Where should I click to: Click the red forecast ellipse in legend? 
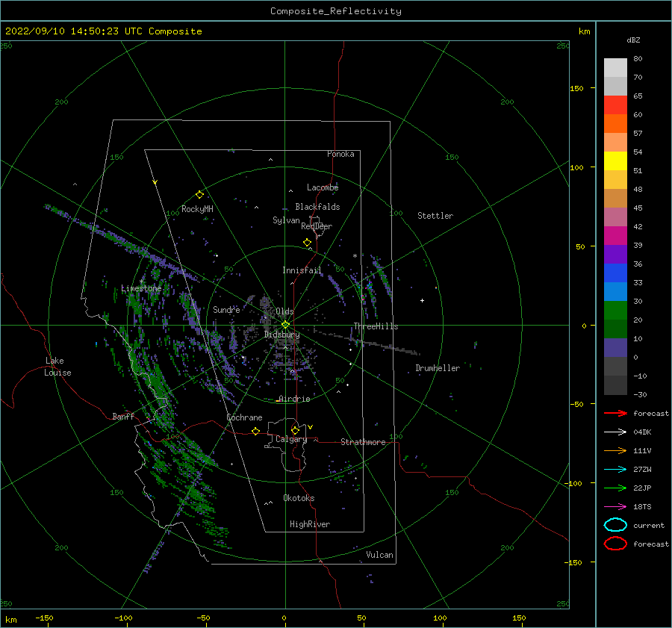click(615, 544)
